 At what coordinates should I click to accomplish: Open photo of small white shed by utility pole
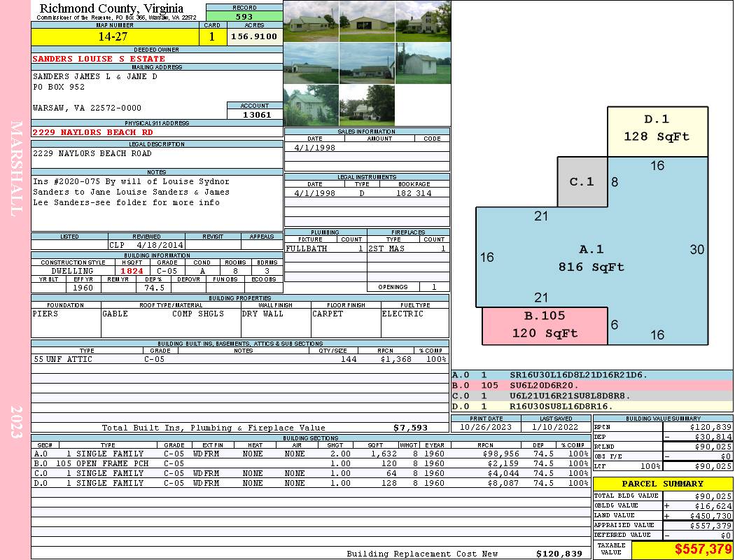(423, 63)
